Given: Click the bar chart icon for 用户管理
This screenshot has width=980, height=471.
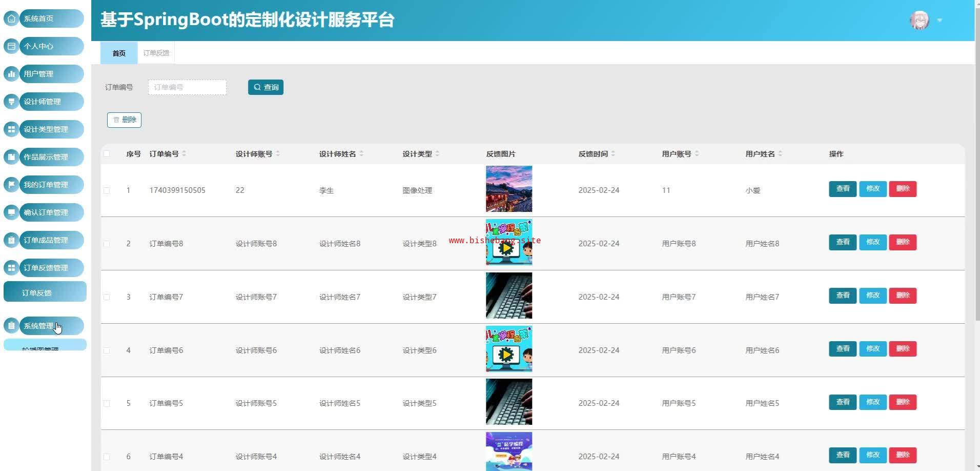Looking at the screenshot, I should 11,74.
